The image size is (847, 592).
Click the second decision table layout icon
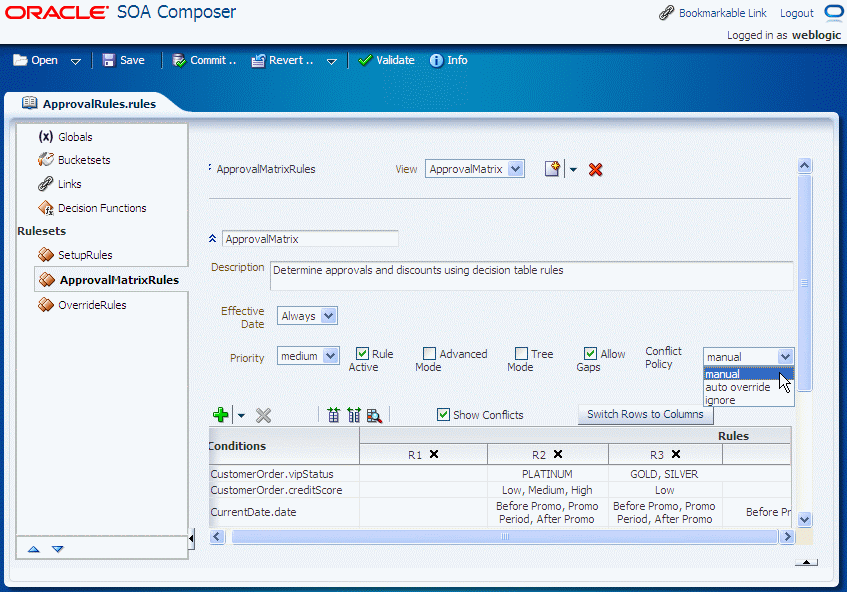tap(354, 415)
